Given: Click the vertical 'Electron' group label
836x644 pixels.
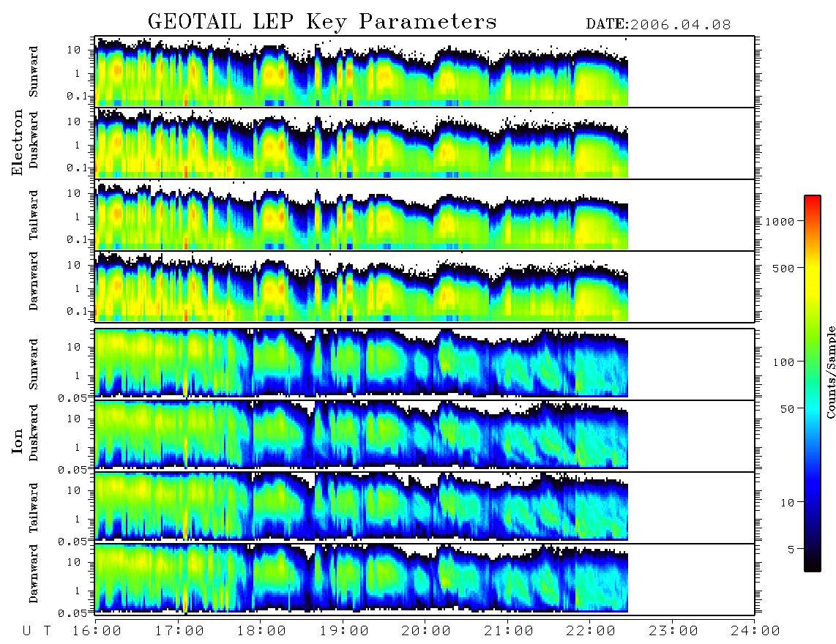Looking at the screenshot, I should (18, 142).
